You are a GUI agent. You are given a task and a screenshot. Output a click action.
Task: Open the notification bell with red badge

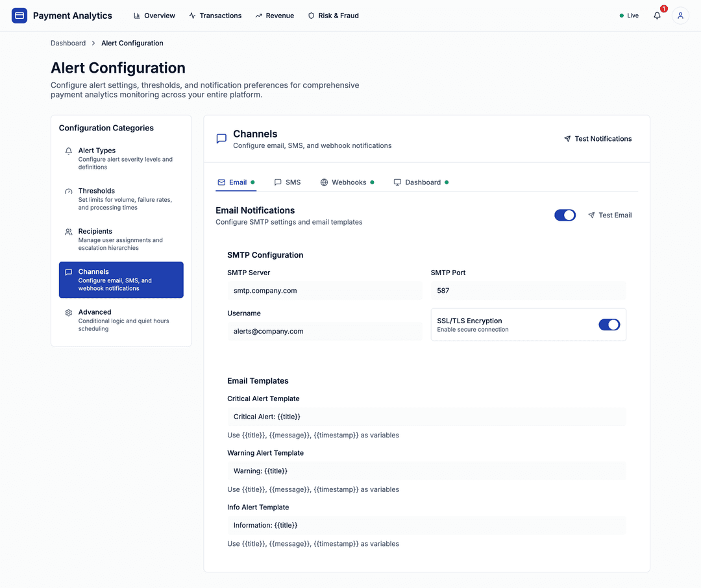click(657, 16)
